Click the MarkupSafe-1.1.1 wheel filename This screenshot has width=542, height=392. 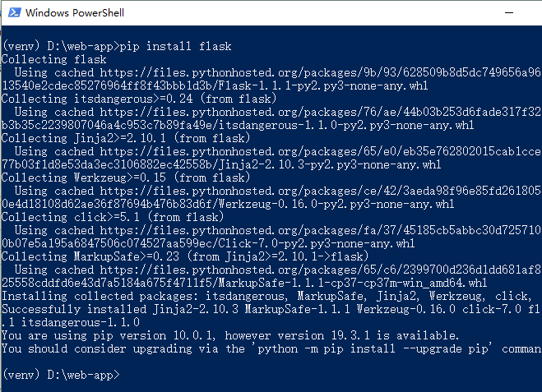coord(353,283)
